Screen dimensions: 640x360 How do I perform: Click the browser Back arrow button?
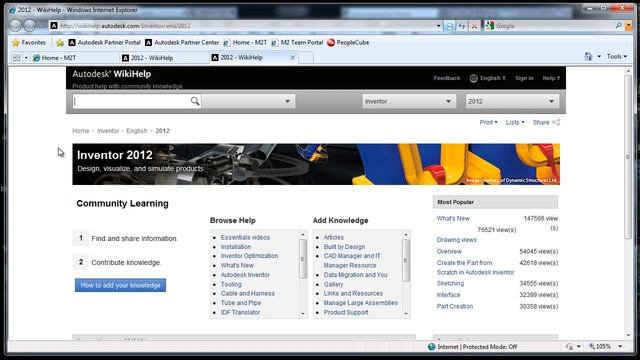[x=16, y=26]
